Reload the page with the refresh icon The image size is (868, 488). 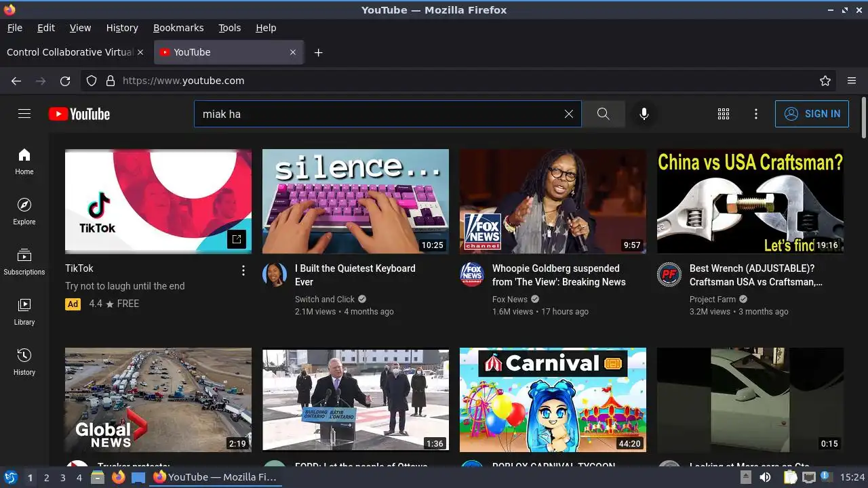65,81
